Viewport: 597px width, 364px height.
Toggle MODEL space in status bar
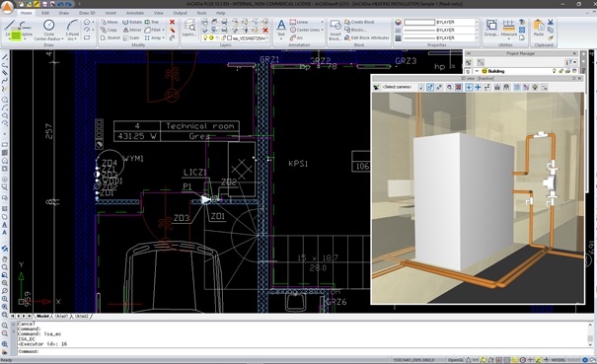[x=559, y=359]
